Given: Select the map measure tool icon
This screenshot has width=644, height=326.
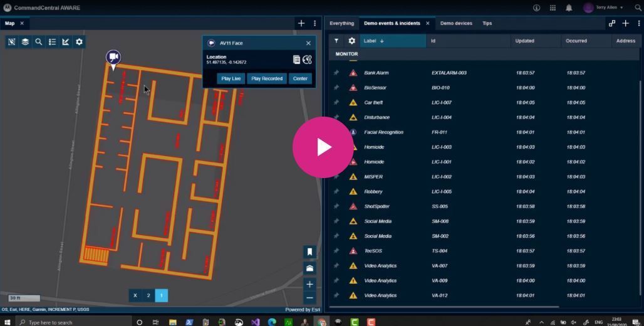Looking at the screenshot, I should 66,42.
